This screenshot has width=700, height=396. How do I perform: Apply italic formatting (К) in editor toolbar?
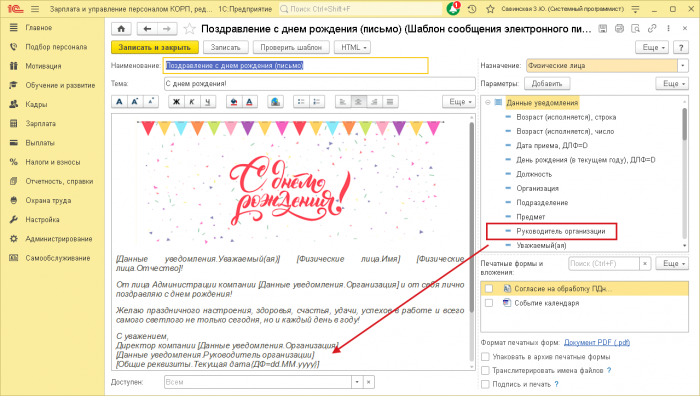192,102
